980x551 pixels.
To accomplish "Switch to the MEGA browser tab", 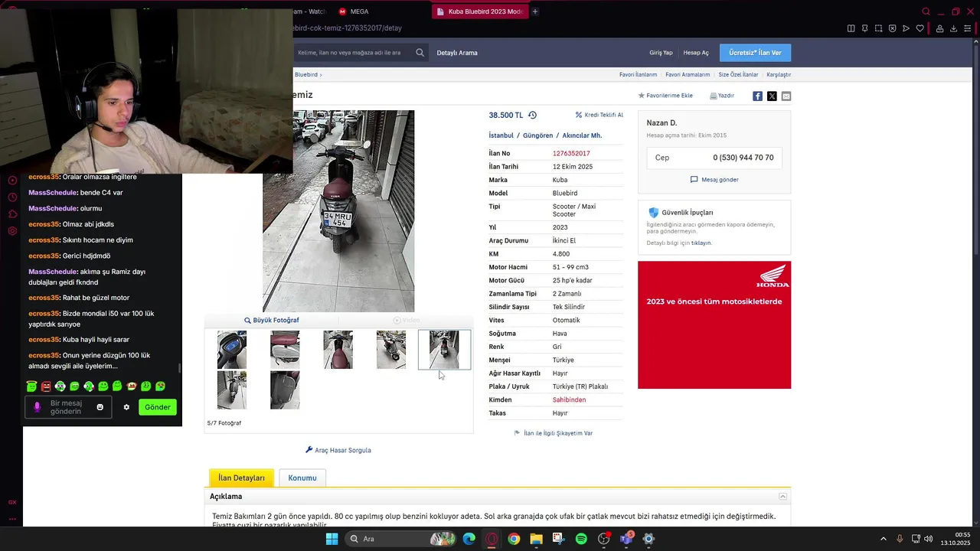I will 353,11.
